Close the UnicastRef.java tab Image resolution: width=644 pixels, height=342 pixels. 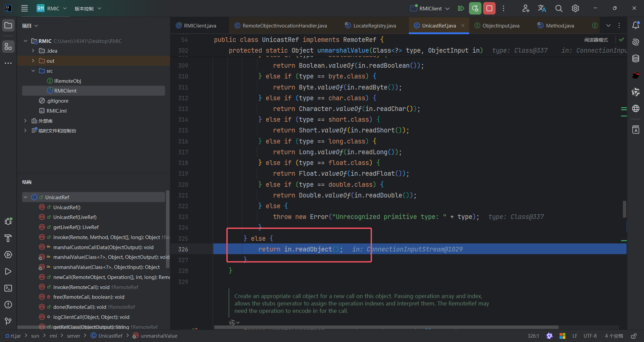pyautogui.click(x=463, y=25)
